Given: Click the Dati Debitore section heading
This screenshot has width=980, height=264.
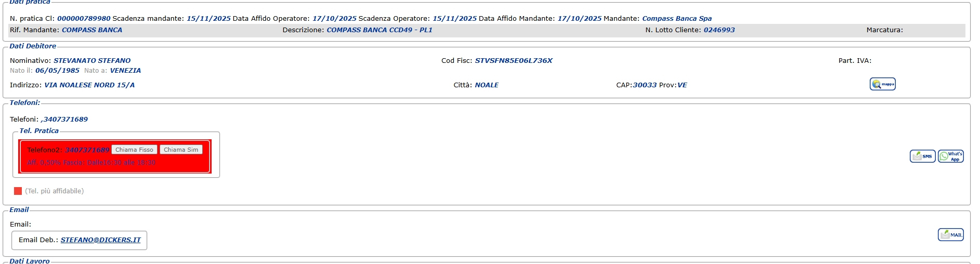Looking at the screenshot, I should (x=33, y=46).
